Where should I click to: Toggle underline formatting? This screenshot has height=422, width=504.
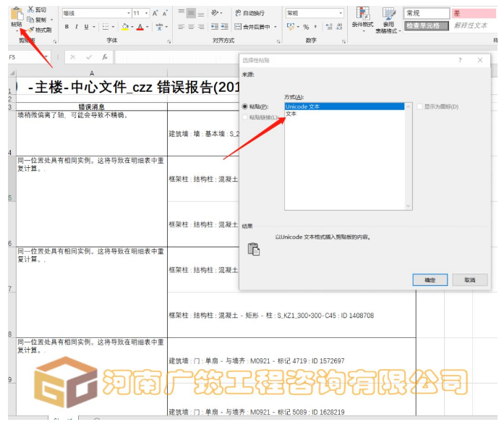click(86, 27)
